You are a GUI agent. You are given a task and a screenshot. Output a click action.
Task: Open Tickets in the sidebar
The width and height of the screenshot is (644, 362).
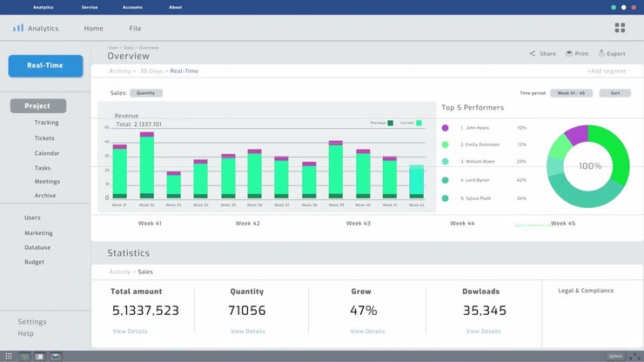[x=44, y=138]
